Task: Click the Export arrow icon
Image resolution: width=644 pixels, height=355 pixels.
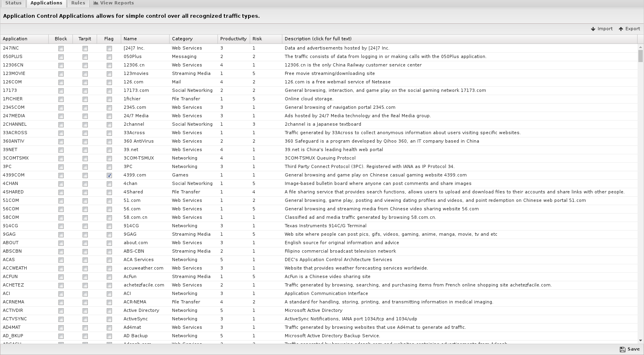Action: coord(621,29)
